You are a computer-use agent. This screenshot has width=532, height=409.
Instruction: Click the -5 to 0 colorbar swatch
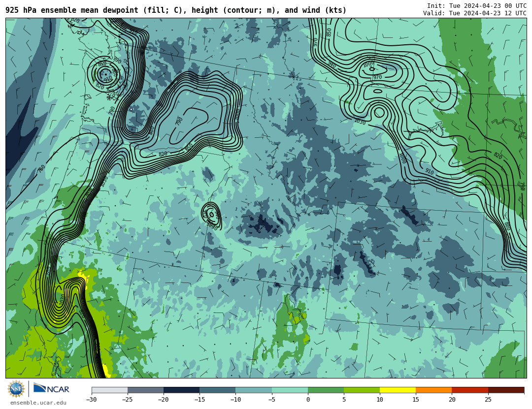(x=290, y=390)
